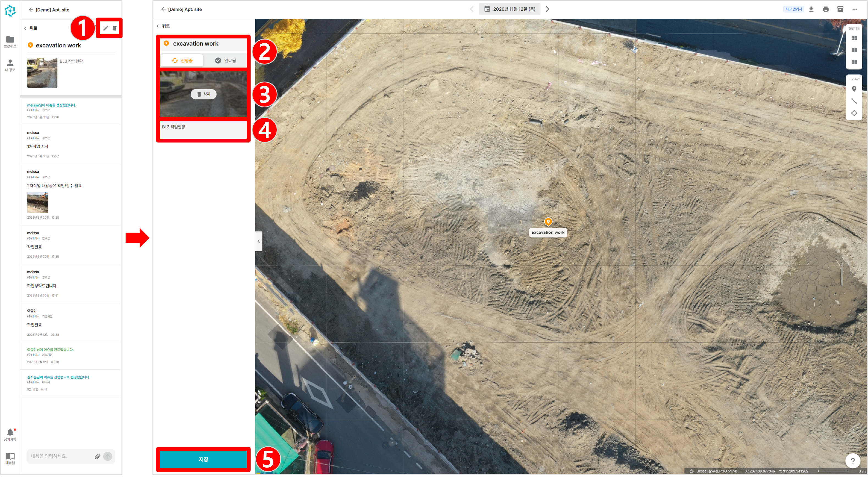Viewport: 868px width, 486px height.
Task: Set issue status to 진행중
Action: tap(182, 61)
